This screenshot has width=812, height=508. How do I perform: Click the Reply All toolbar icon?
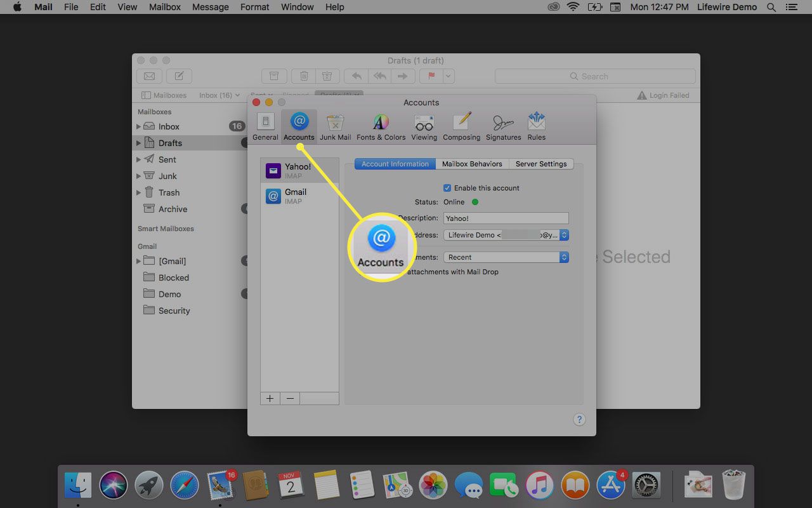coord(380,76)
